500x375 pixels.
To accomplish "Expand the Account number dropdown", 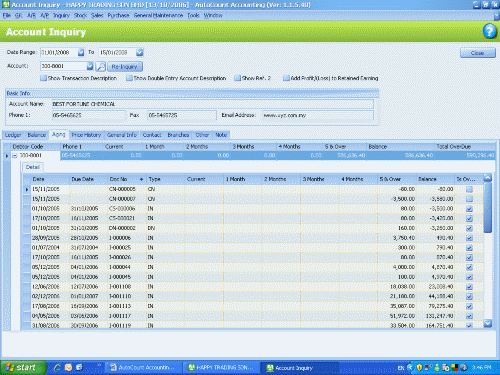I will click(90, 66).
